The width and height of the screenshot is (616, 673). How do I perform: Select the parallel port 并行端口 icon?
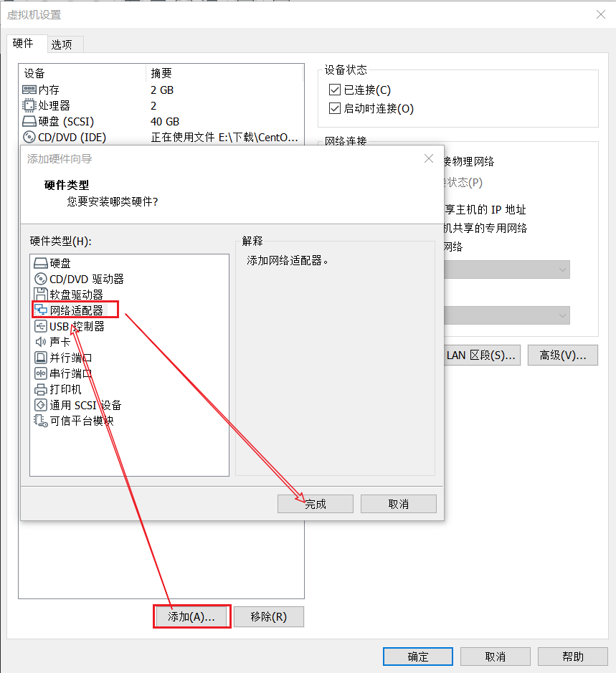(x=40, y=358)
